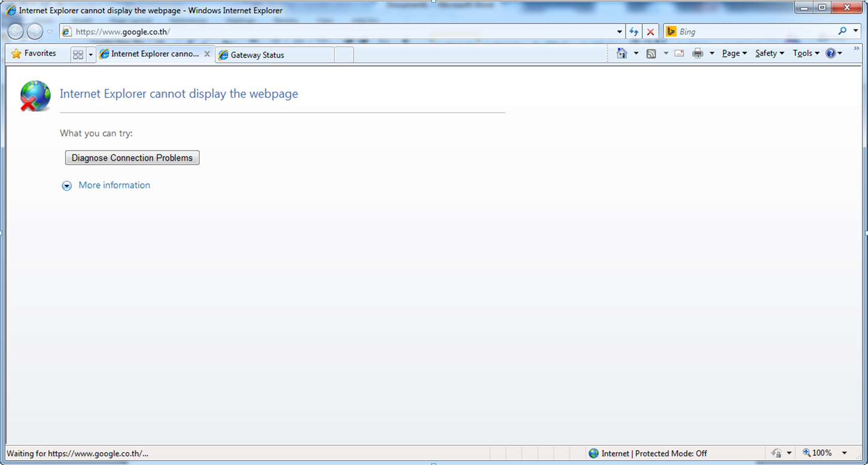Expand the address bar autocomplete dropdown
This screenshot has height=465, width=868.
[x=620, y=32]
